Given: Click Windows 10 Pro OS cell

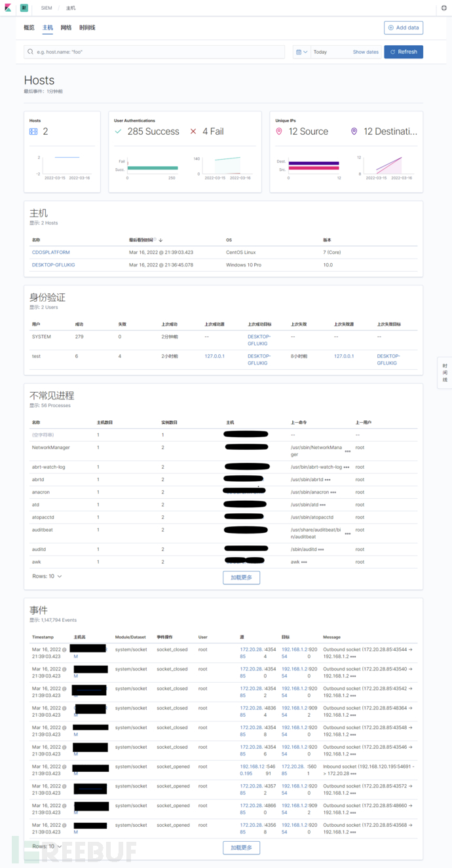Looking at the screenshot, I should pos(242,265).
